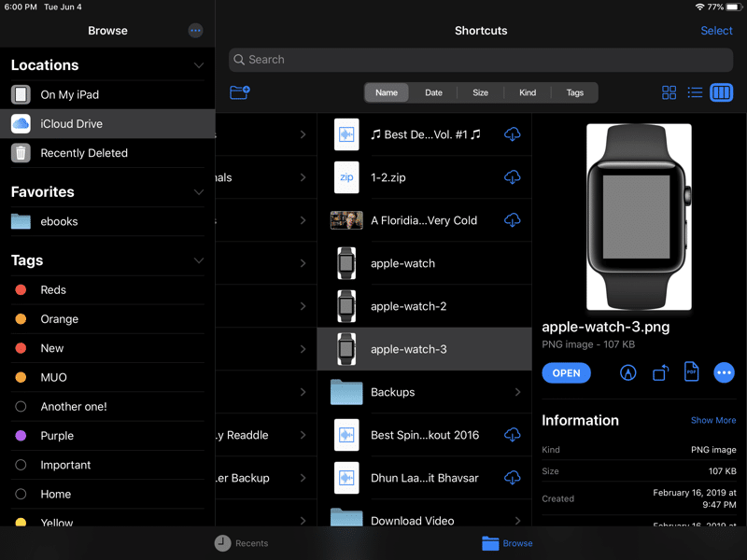Open the blue more actions ellipsis
The width and height of the screenshot is (747, 560).
pos(724,372)
